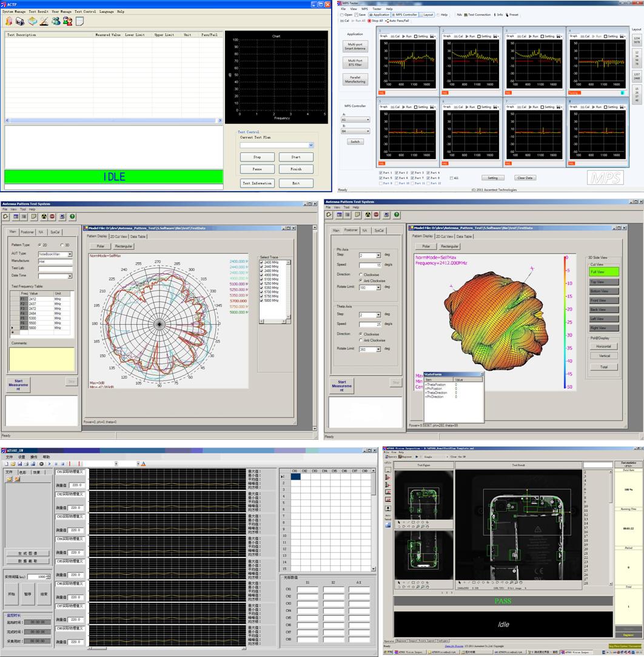Switch to 2D Cut View tab in 3D pattern window

[444, 237]
